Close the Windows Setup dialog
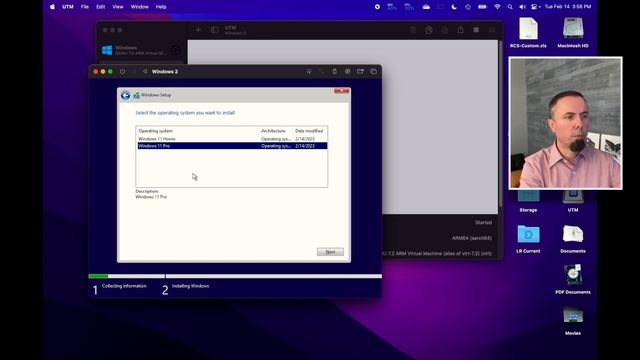 pos(342,91)
